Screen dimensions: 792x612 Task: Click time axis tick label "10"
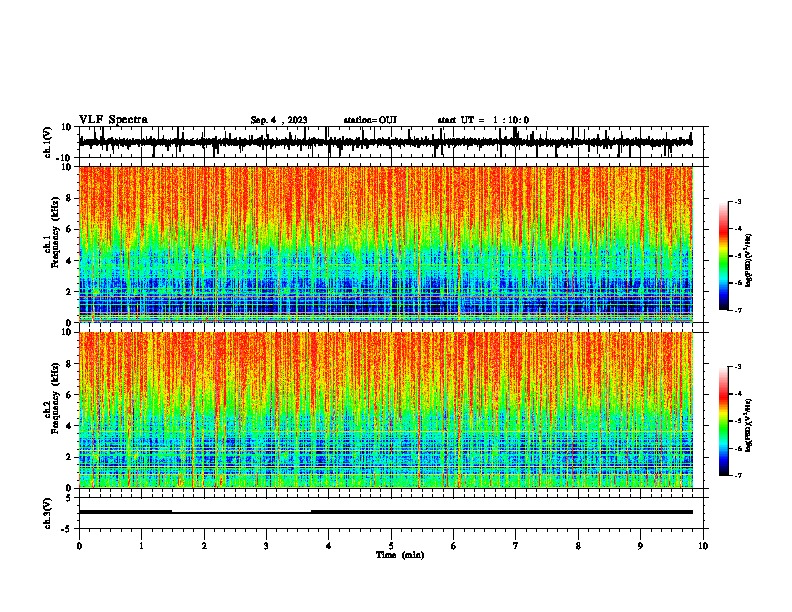(703, 546)
